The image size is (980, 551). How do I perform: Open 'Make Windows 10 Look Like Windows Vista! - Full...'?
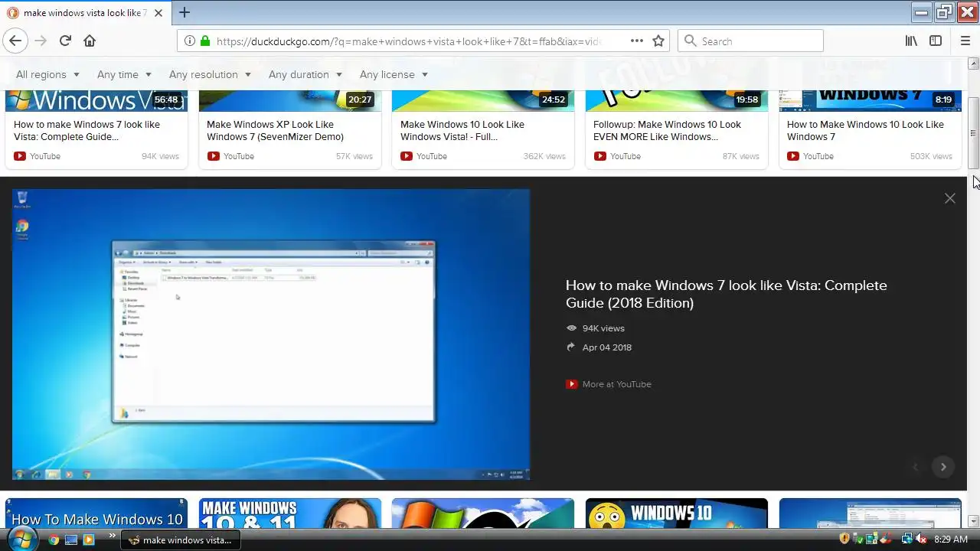pyautogui.click(x=462, y=130)
